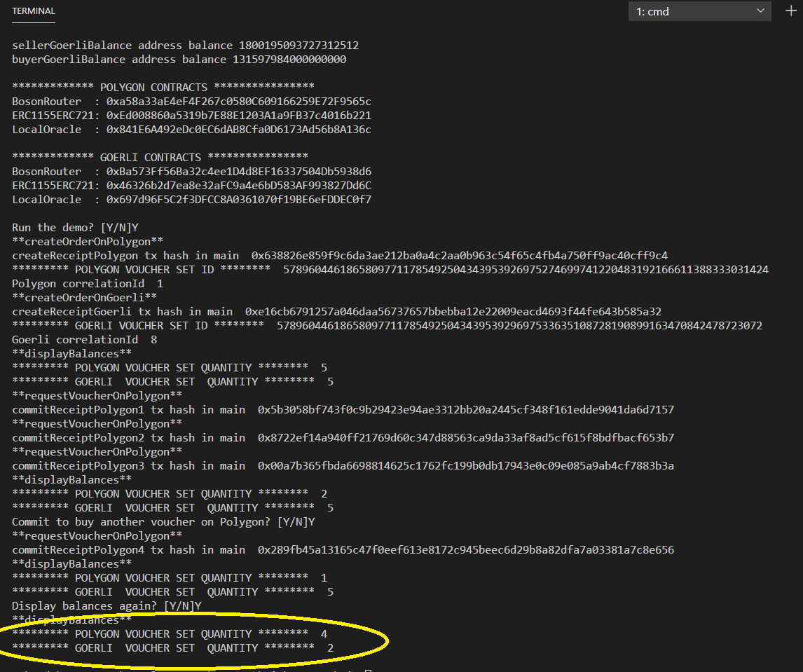
Task: Click the commitReceiptPolygon3 tx hash 0x00a7b365...
Action: (466, 465)
